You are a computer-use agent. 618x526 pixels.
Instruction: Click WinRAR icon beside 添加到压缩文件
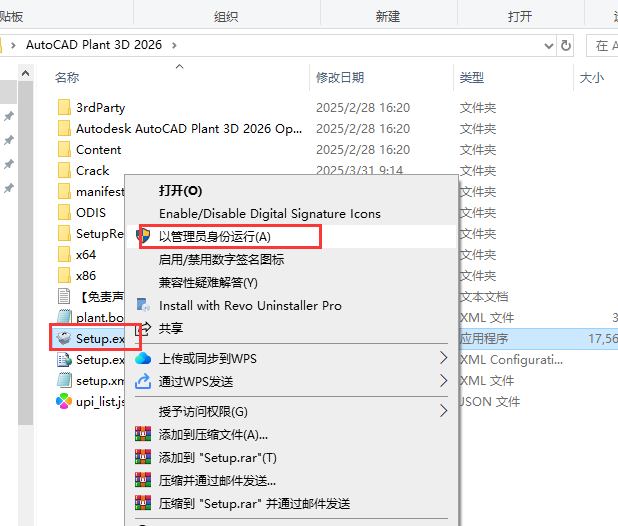coord(143,434)
